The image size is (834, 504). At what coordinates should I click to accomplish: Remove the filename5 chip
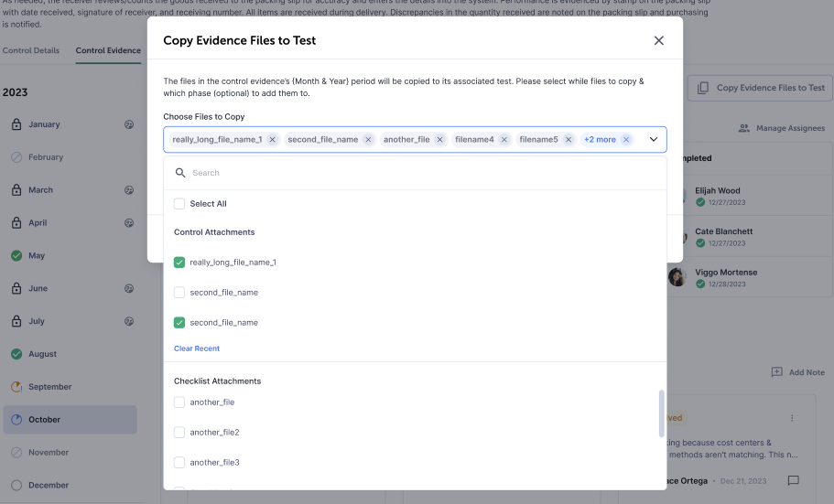tap(569, 140)
